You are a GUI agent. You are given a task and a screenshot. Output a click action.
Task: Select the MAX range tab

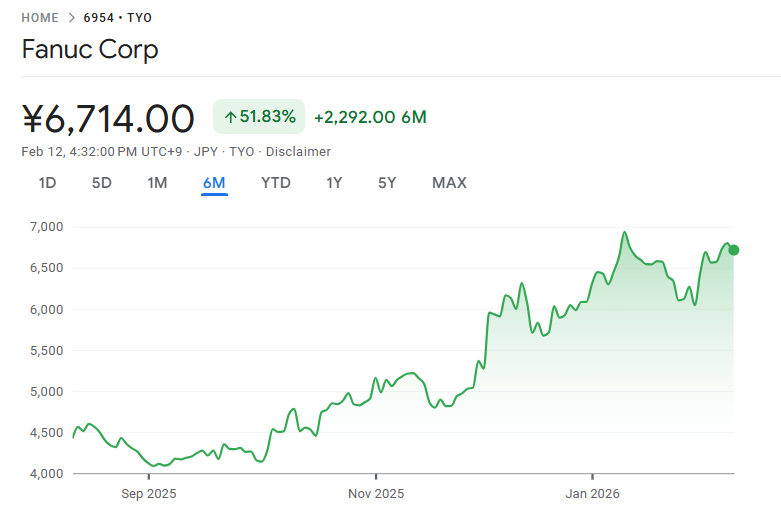[449, 182]
